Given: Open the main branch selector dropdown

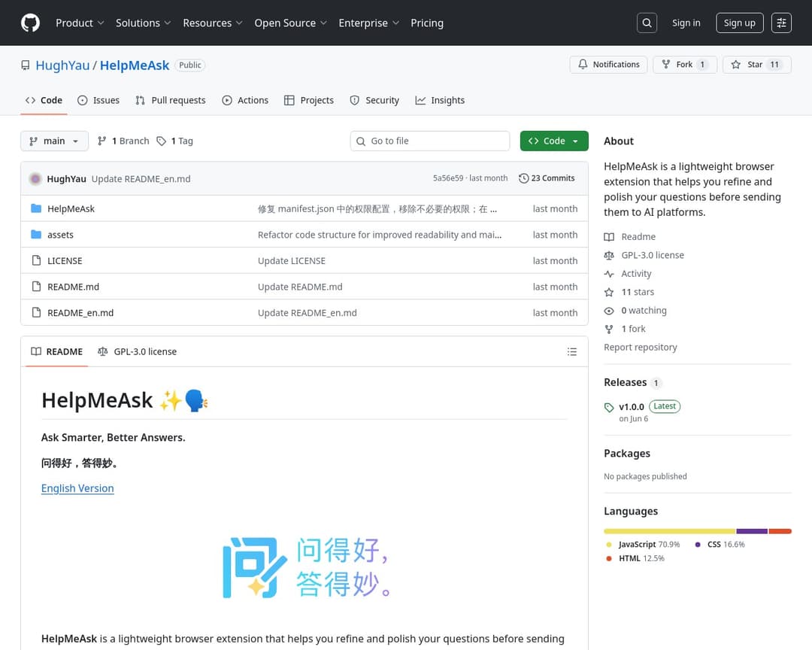Looking at the screenshot, I should (x=54, y=141).
